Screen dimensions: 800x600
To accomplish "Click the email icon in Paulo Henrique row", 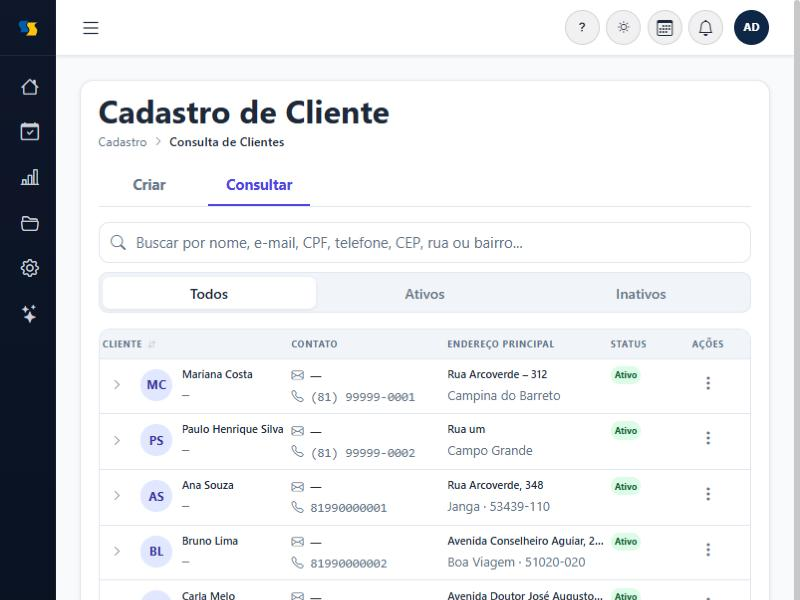I will 297,431.
